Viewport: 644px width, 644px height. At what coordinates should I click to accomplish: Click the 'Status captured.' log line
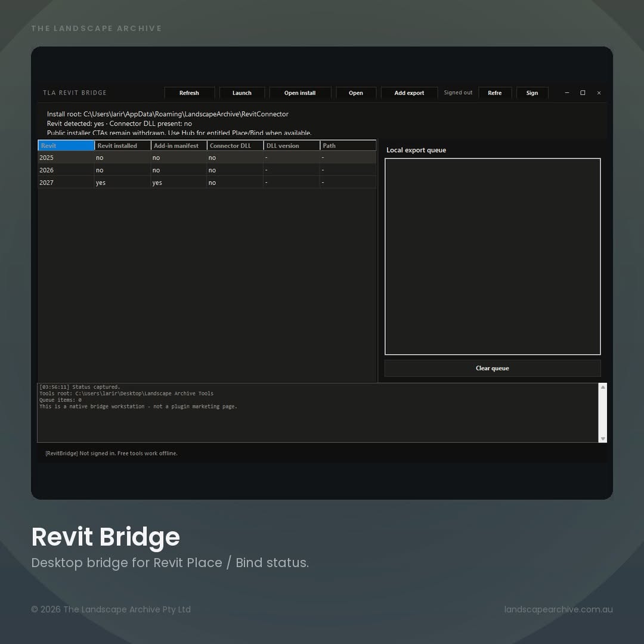80,387
